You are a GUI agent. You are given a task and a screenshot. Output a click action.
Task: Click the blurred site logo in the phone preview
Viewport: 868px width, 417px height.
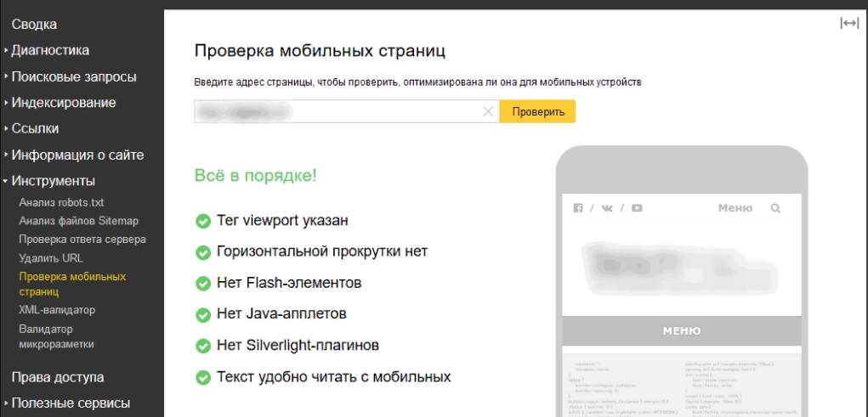[682, 269]
